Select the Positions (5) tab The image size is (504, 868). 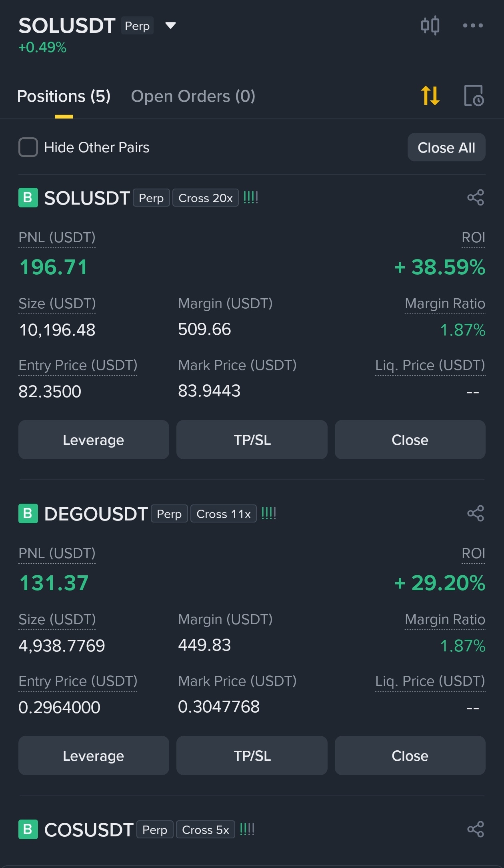coord(64,96)
